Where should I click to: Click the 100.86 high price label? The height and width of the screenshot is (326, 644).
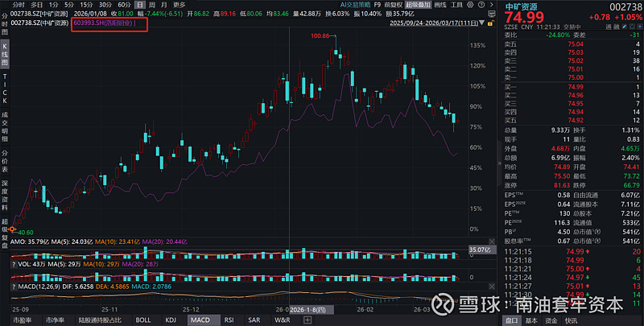tap(320, 35)
